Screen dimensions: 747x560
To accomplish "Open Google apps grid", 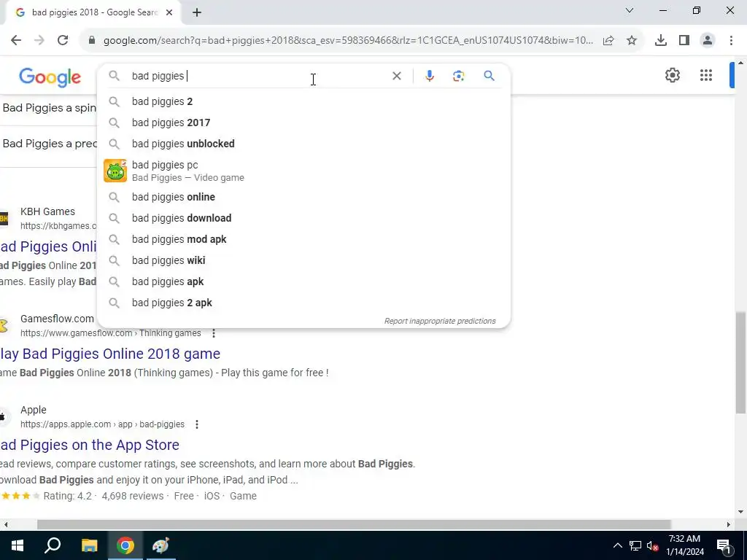I will [705, 75].
